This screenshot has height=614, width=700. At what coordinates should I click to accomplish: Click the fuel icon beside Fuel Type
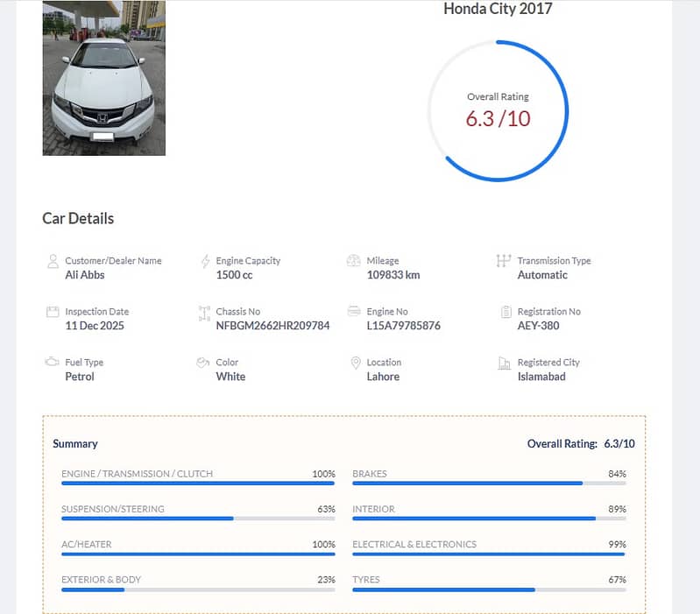tap(52, 363)
